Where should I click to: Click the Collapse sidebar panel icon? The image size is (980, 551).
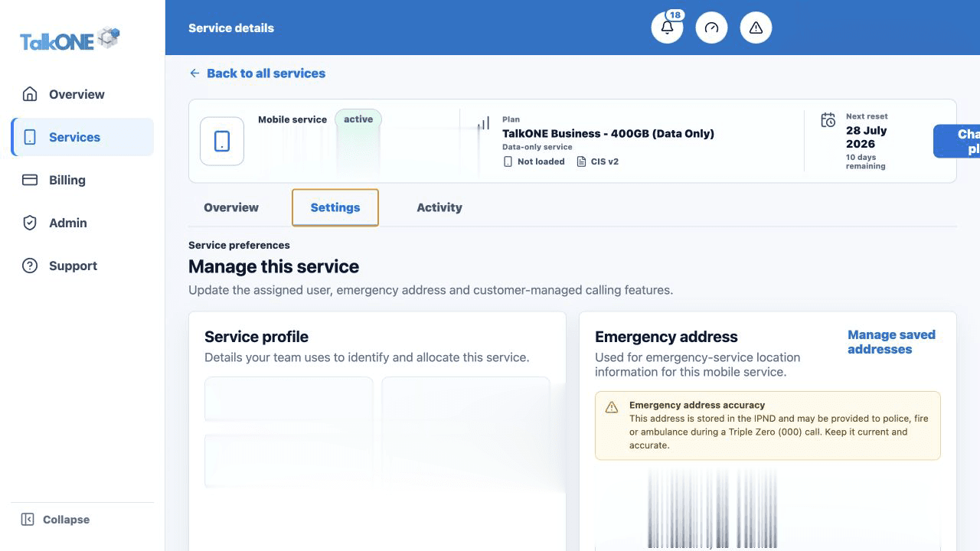click(28, 520)
